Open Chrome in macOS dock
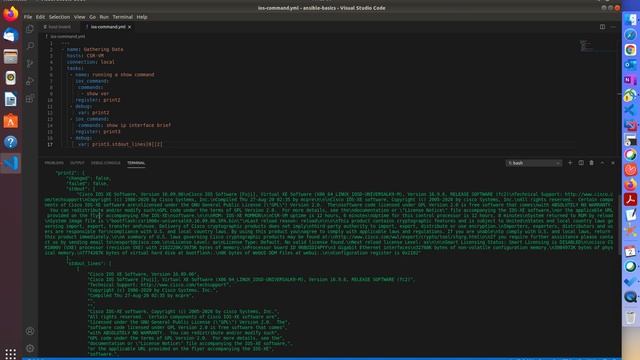 (x=630, y=50)
